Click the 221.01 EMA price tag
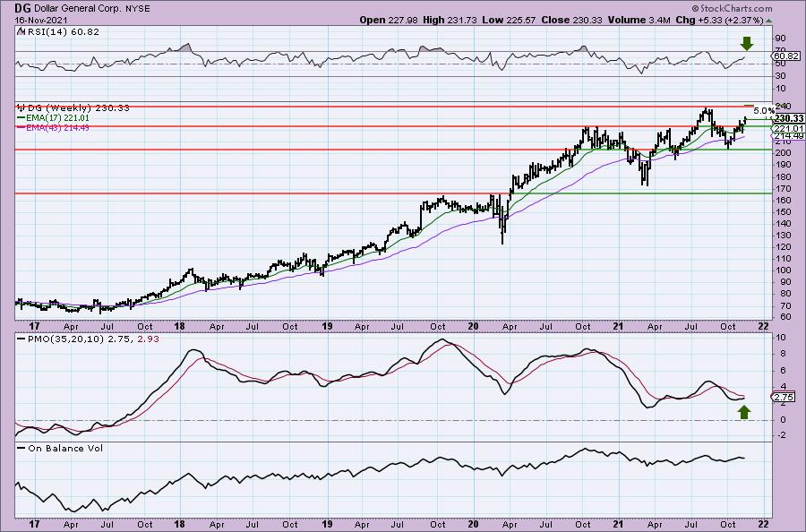Image resolution: width=806 pixels, height=532 pixels. pos(788,128)
